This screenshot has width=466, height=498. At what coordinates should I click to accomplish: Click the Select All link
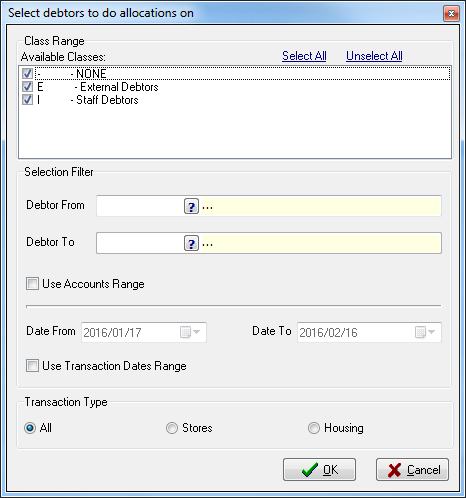point(304,56)
